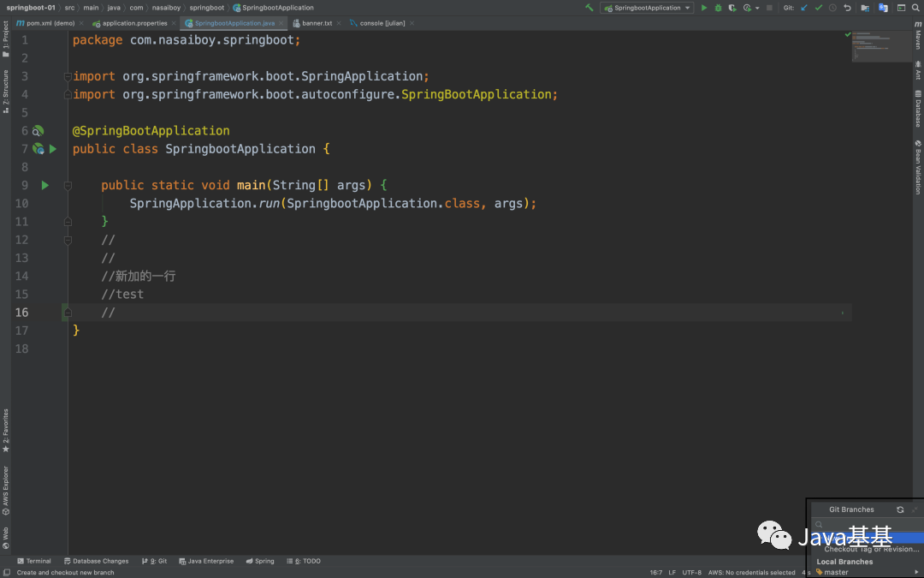Open Git history clock icon

832,8
